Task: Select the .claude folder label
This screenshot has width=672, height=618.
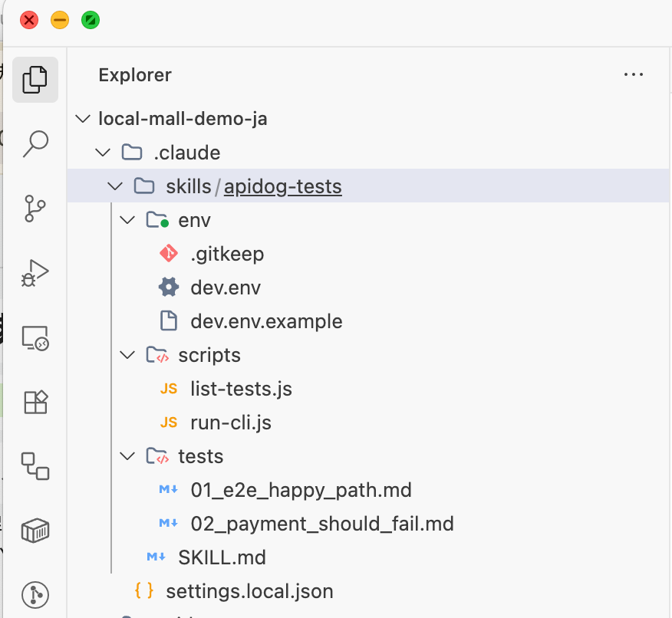Action: (x=187, y=153)
